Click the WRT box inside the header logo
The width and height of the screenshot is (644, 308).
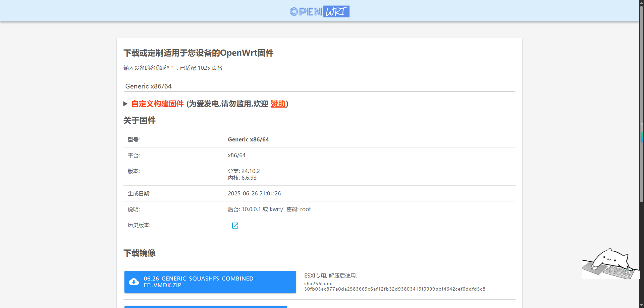(x=336, y=11)
